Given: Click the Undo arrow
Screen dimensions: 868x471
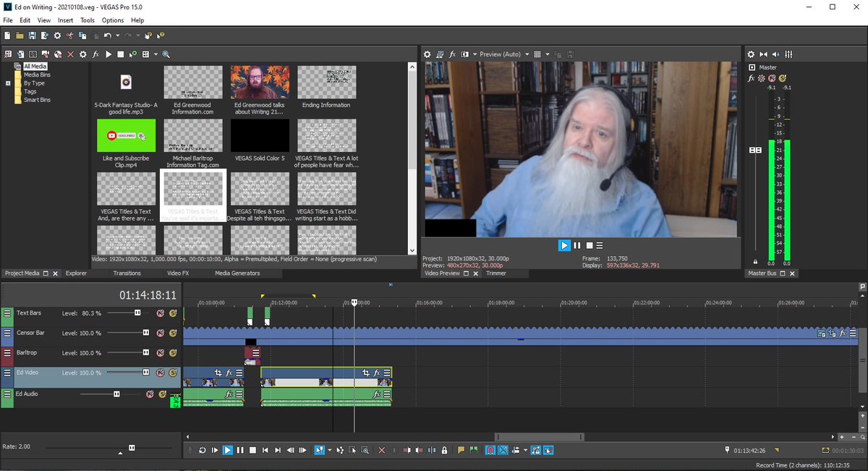Looking at the screenshot, I should tap(107, 35).
